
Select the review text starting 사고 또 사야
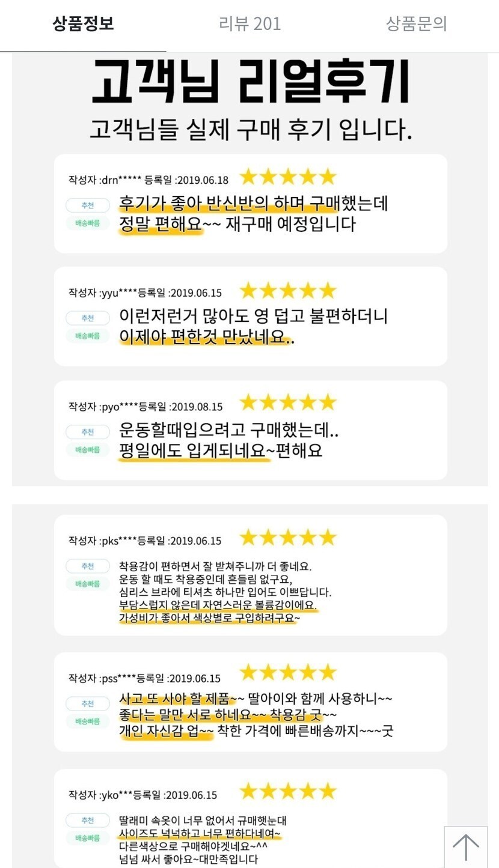(x=256, y=715)
